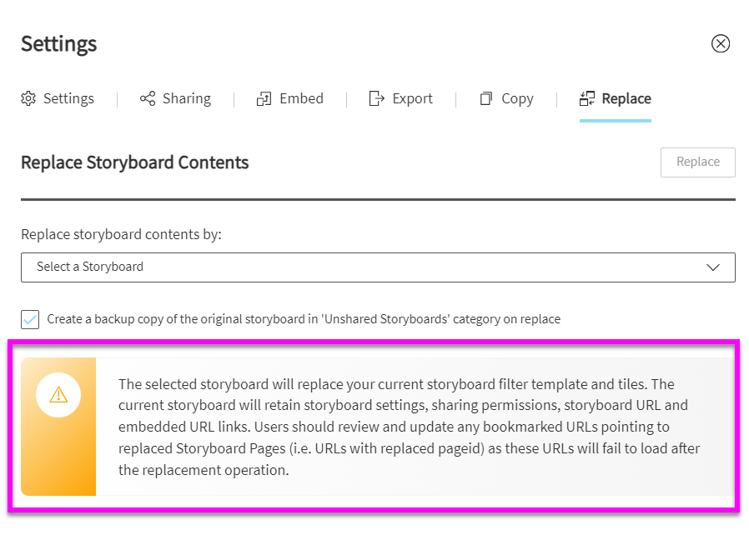This screenshot has width=749, height=560.
Task: Click the Export arrow icon
Action: pyautogui.click(x=376, y=98)
